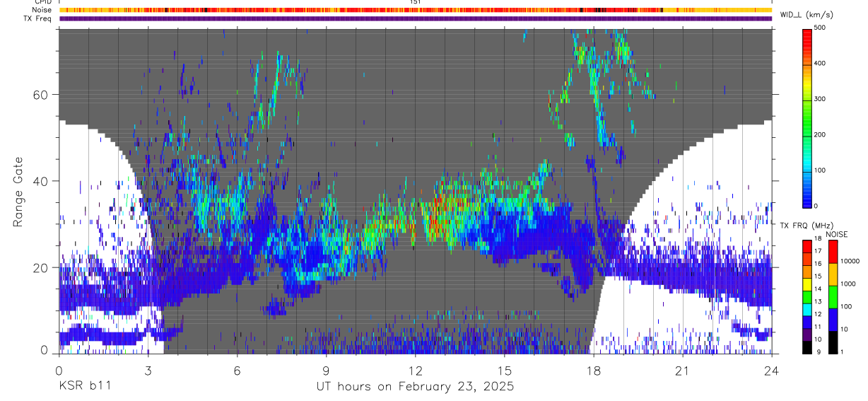Click the orange-red Noise strip above the plot

pyautogui.click(x=416, y=10)
